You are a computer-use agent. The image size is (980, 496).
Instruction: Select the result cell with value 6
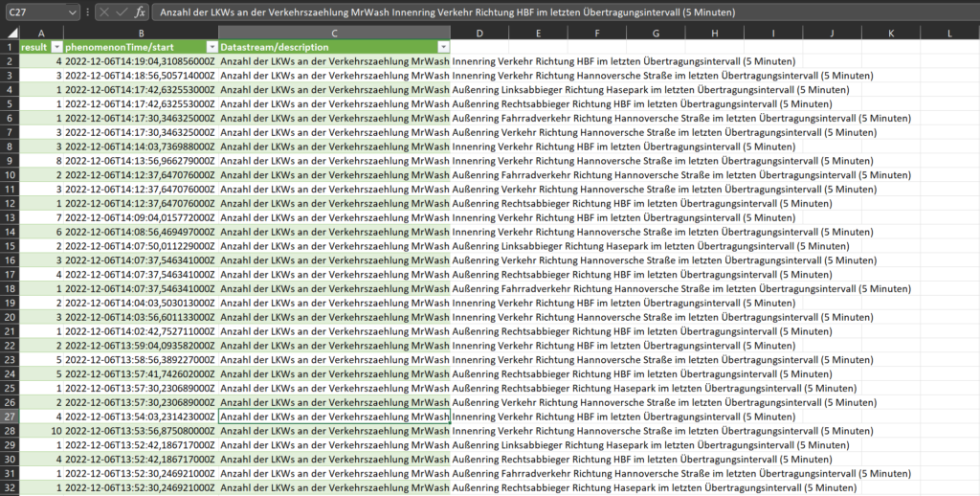click(41, 232)
